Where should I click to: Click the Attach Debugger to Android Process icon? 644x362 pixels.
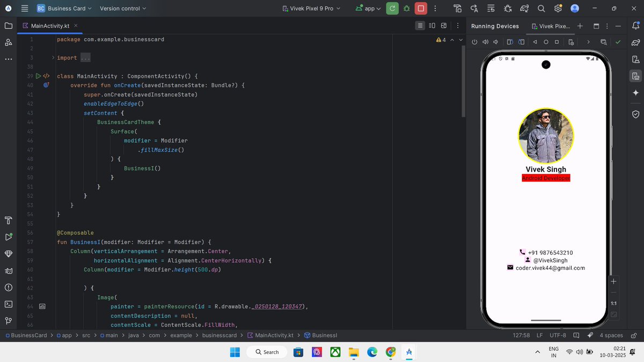(508, 9)
